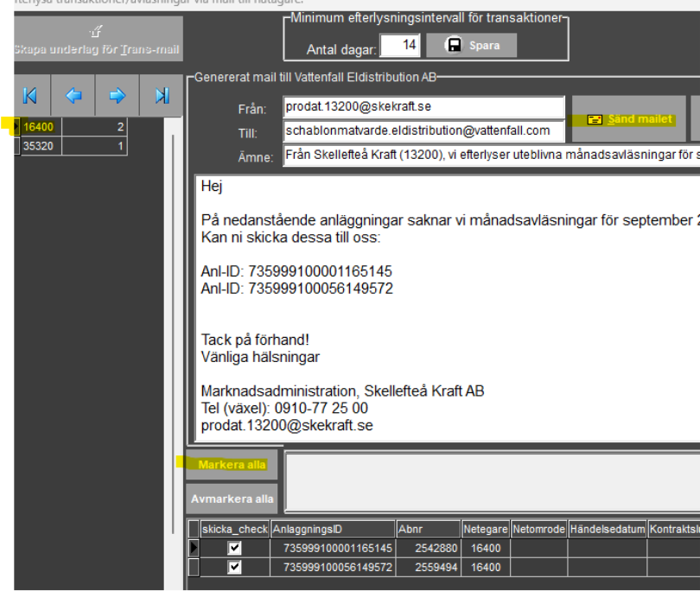The height and width of the screenshot is (591, 700).
Task: Click Skapa underlag för Trans-mail button
Action: (98, 40)
